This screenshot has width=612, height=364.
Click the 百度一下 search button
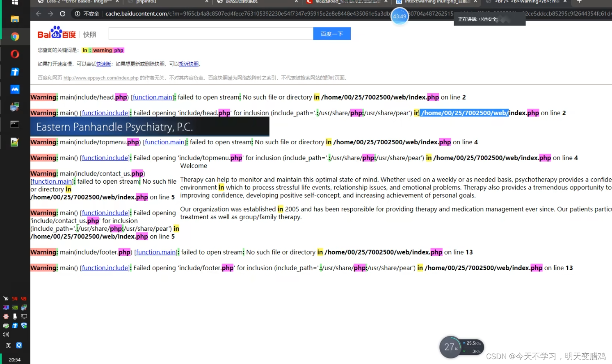pos(332,34)
